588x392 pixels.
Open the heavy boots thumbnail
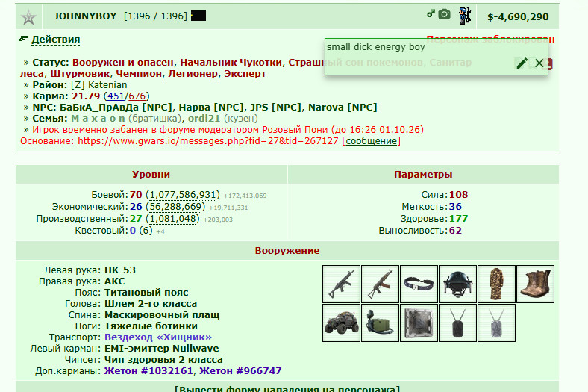tap(535, 284)
